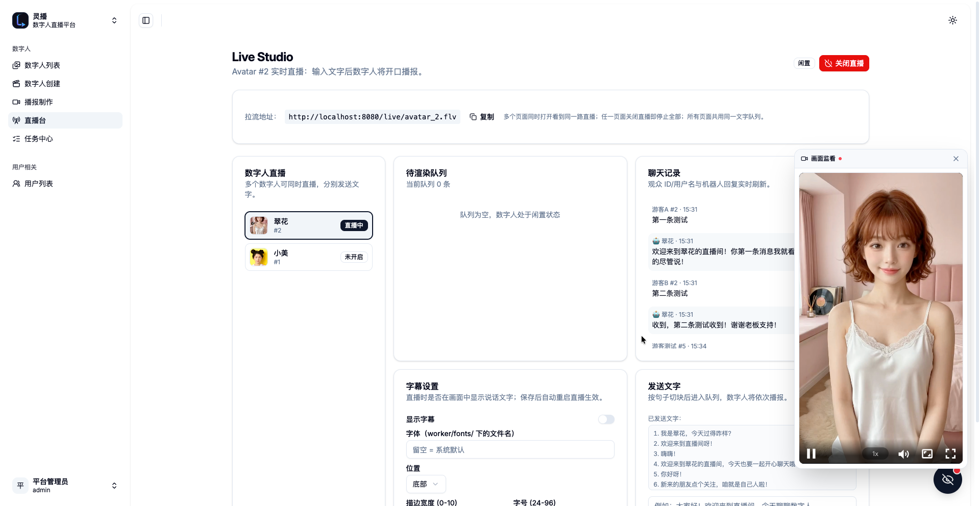Toggle the sidebar panel icon

pyautogui.click(x=146, y=20)
